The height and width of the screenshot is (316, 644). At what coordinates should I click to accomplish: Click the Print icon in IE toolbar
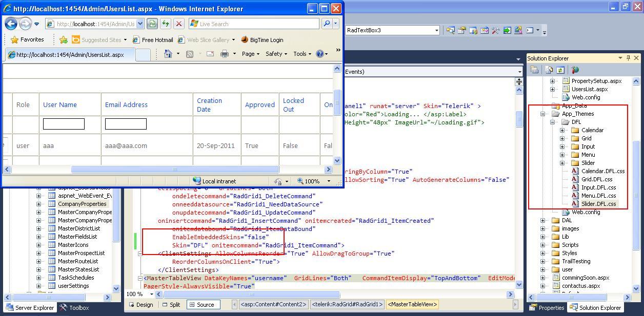pyautogui.click(x=224, y=54)
